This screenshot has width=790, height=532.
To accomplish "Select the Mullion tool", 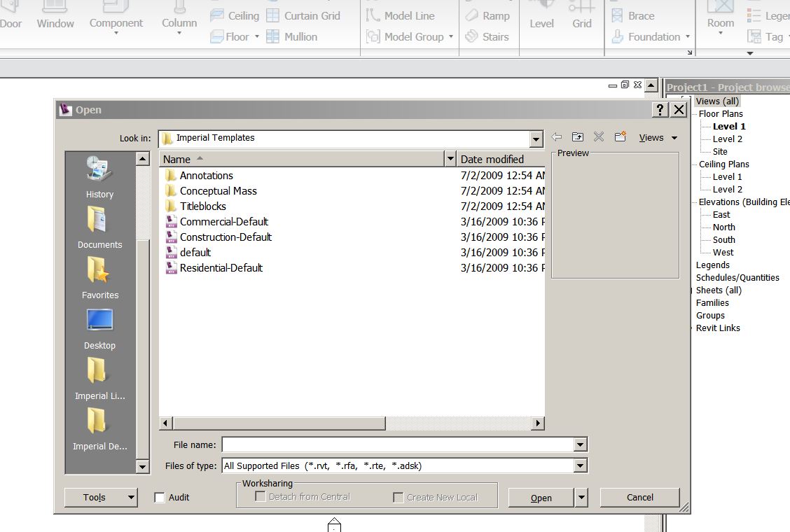I will click(292, 37).
